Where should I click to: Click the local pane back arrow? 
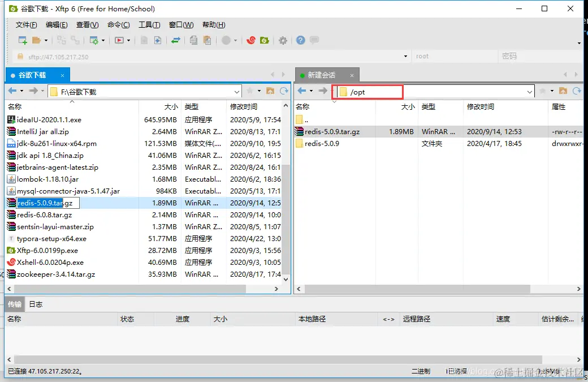click(x=12, y=91)
